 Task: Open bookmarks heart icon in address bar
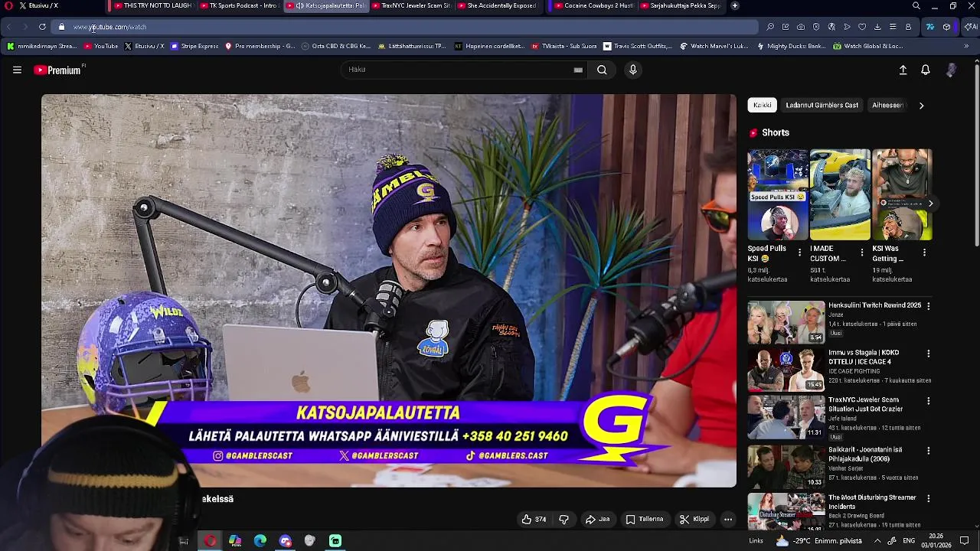[862, 27]
